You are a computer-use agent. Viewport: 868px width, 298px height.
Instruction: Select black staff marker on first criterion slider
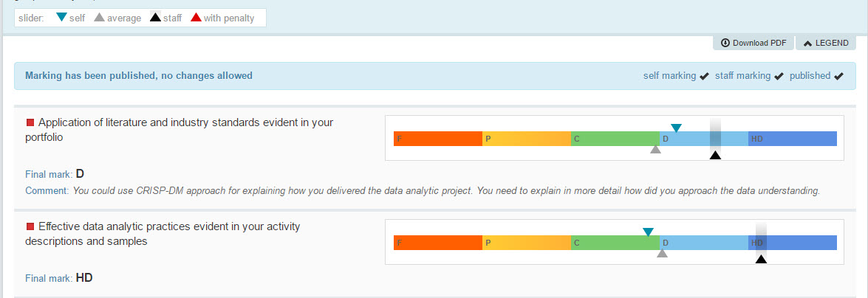[x=715, y=156]
